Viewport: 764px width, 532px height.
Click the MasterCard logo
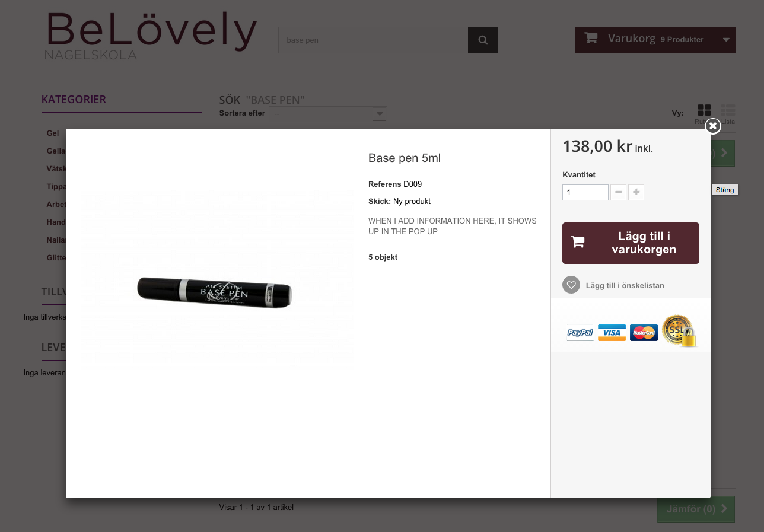[x=644, y=333]
